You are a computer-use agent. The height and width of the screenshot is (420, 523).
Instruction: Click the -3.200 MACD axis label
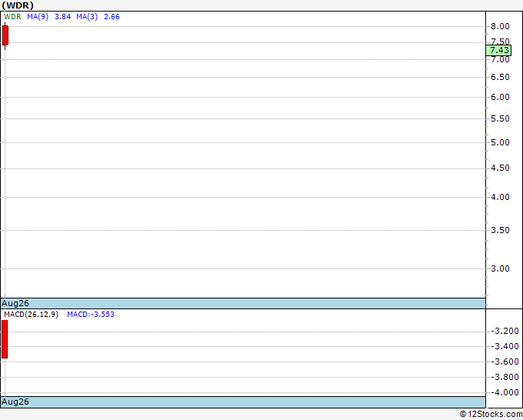click(505, 331)
